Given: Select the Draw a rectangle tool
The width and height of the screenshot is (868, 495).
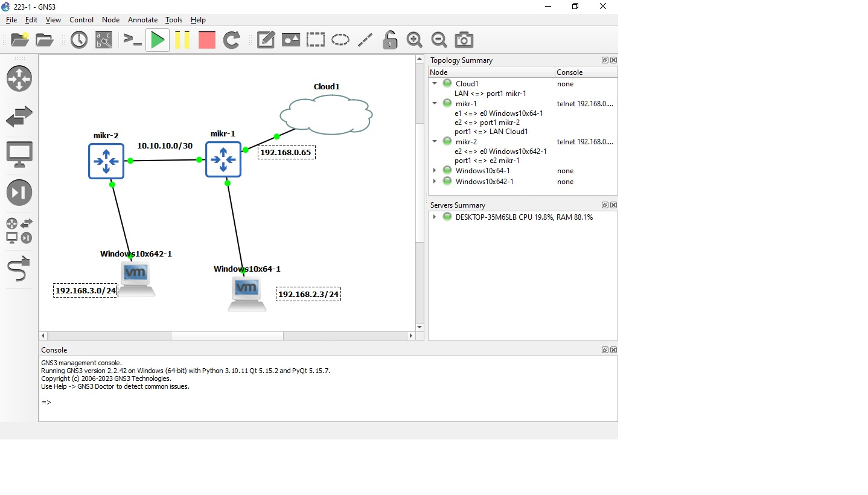Looking at the screenshot, I should coord(316,40).
